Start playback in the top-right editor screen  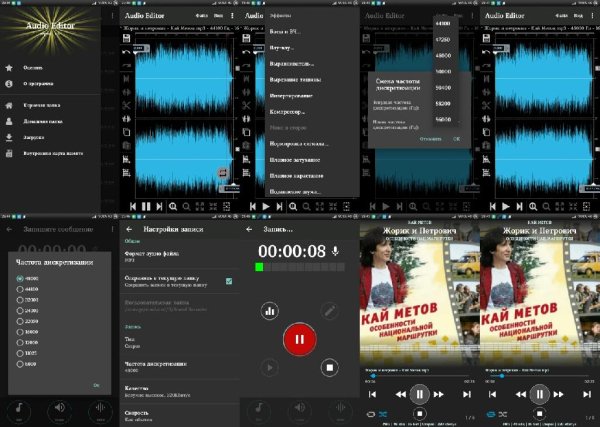[x=506, y=207]
